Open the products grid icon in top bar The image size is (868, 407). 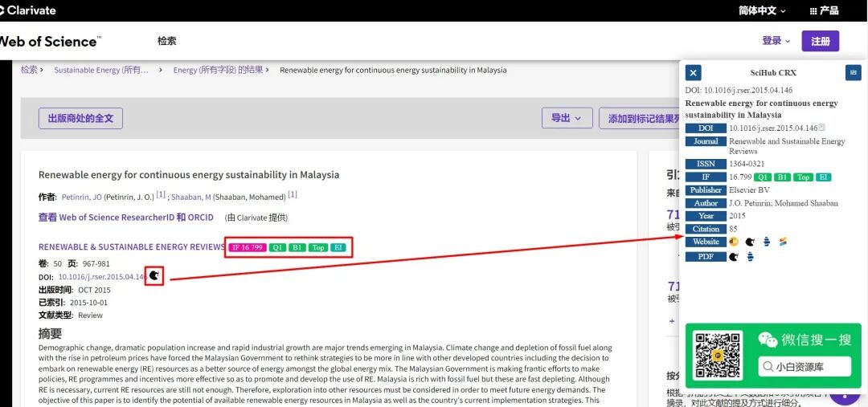click(x=813, y=10)
